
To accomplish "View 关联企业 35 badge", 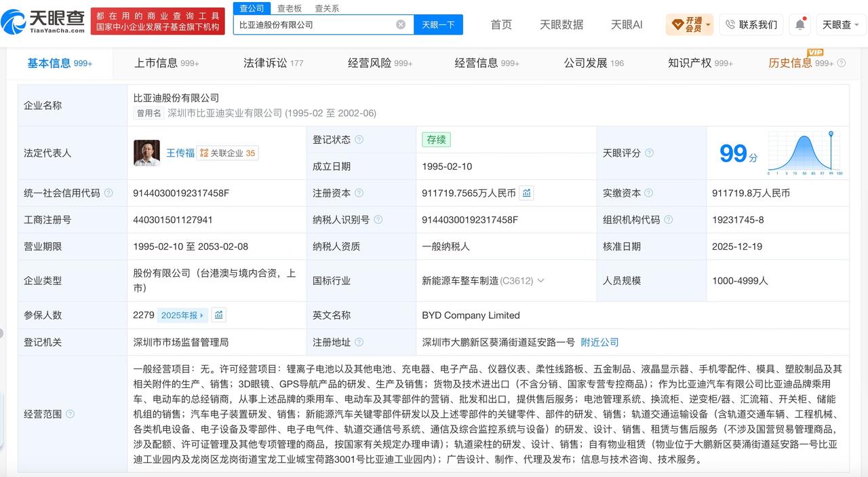I will click(227, 153).
